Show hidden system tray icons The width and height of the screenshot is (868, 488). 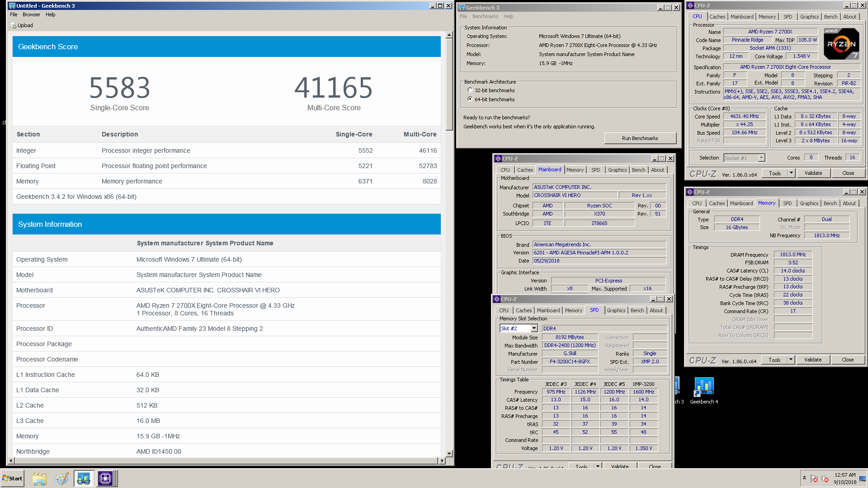tap(804, 478)
